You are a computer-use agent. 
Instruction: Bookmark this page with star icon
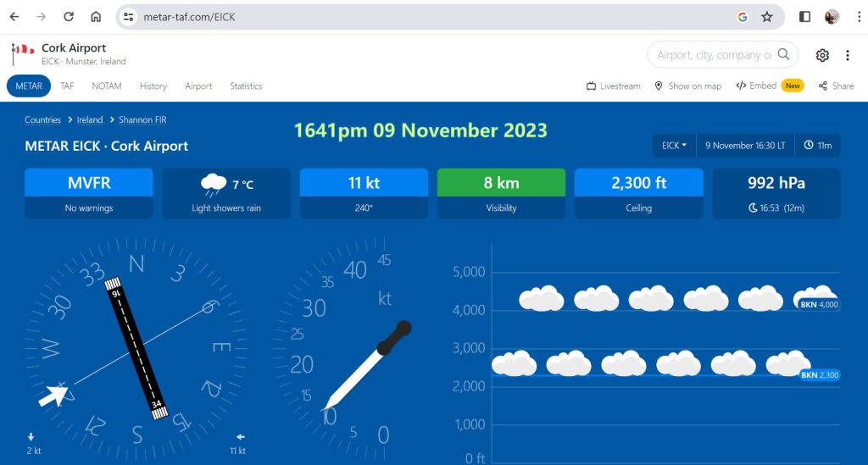pyautogui.click(x=767, y=17)
